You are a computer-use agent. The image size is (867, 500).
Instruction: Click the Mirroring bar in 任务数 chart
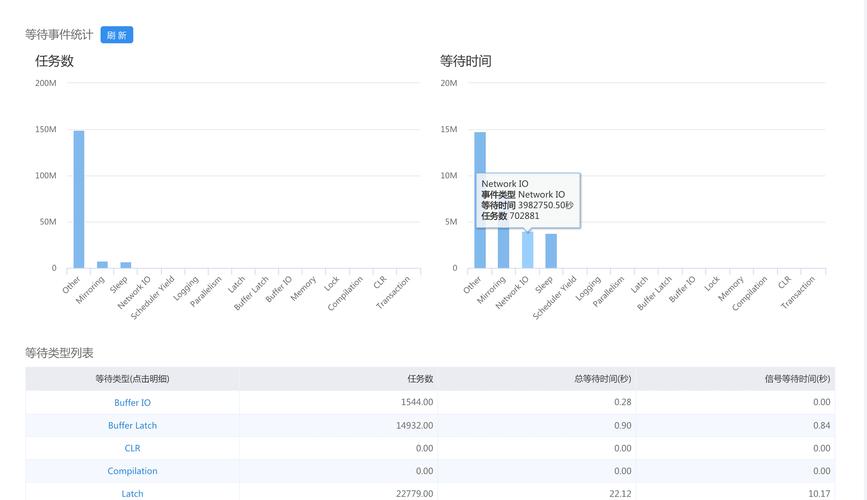[102, 265]
